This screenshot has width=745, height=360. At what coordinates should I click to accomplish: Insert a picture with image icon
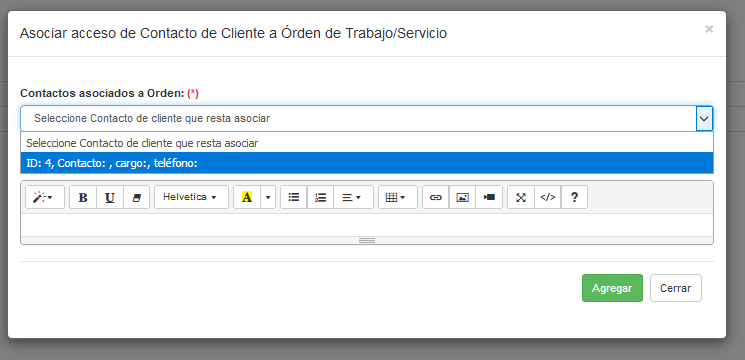pos(462,197)
